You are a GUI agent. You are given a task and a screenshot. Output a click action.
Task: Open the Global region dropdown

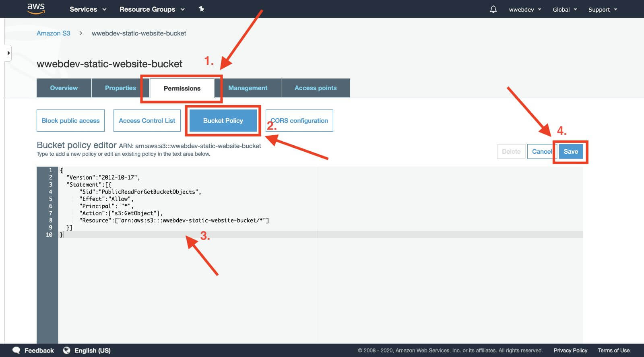click(x=565, y=10)
